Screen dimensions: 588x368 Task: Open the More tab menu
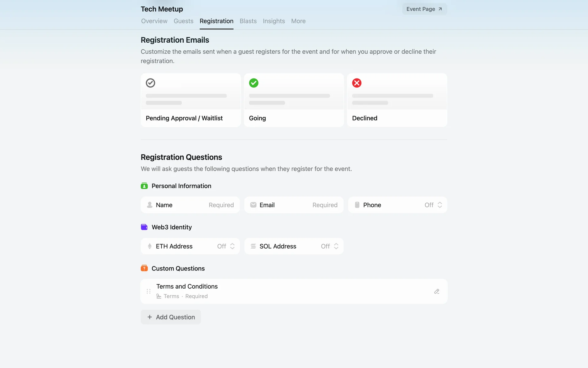click(298, 21)
